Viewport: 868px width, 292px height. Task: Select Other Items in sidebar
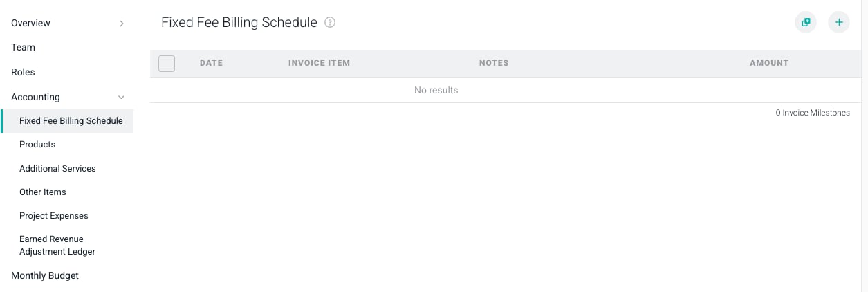tap(43, 192)
